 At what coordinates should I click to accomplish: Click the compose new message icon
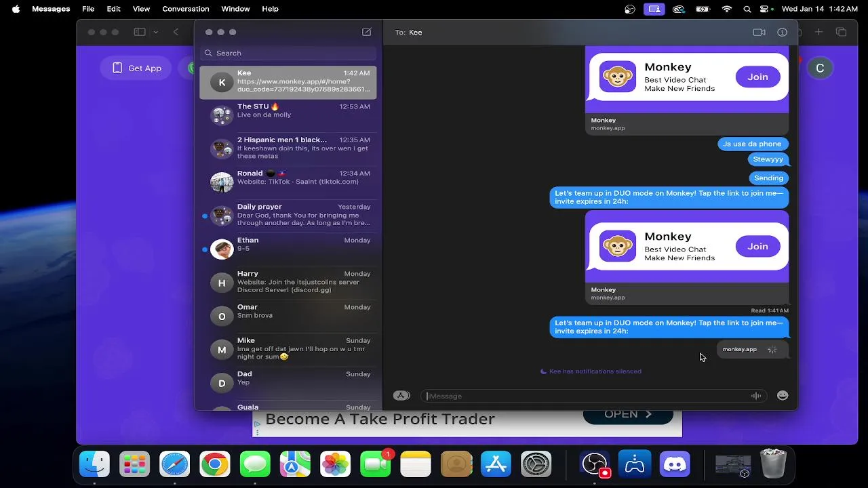(x=367, y=32)
